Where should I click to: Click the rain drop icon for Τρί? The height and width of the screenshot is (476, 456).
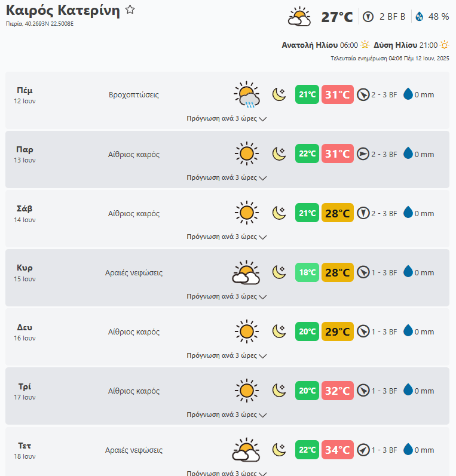point(408,391)
